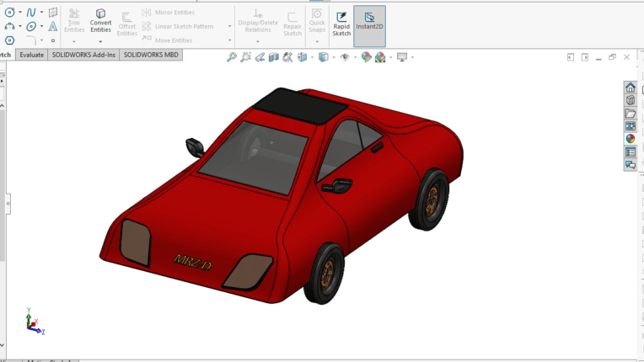Click Linear Sketch Pattern command

[x=178, y=27]
